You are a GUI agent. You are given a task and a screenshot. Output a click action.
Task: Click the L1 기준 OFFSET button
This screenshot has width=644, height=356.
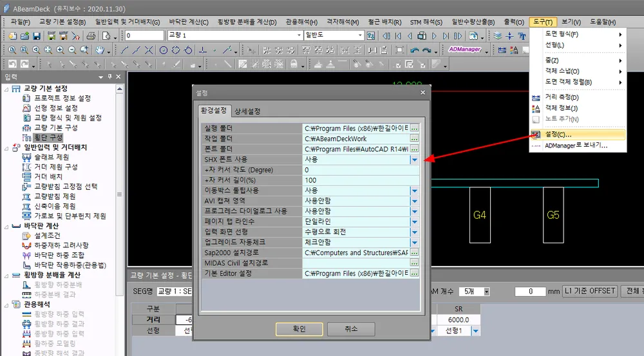(x=590, y=291)
